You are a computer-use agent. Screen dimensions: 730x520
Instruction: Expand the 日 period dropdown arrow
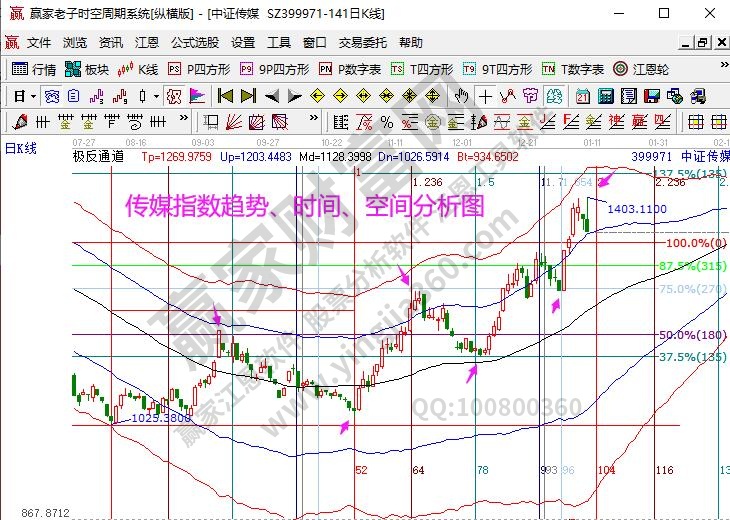pos(33,96)
